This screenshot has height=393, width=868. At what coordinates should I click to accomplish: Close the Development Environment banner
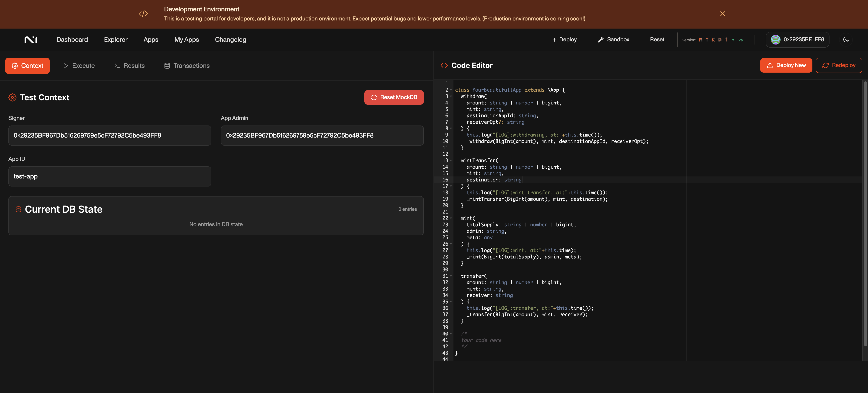[x=723, y=14]
